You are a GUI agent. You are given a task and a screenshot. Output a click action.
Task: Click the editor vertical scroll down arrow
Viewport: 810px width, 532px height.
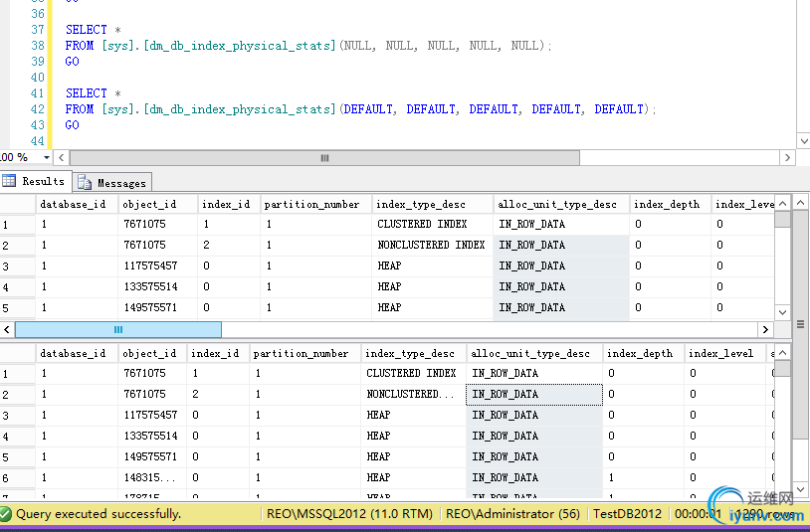[x=803, y=141]
